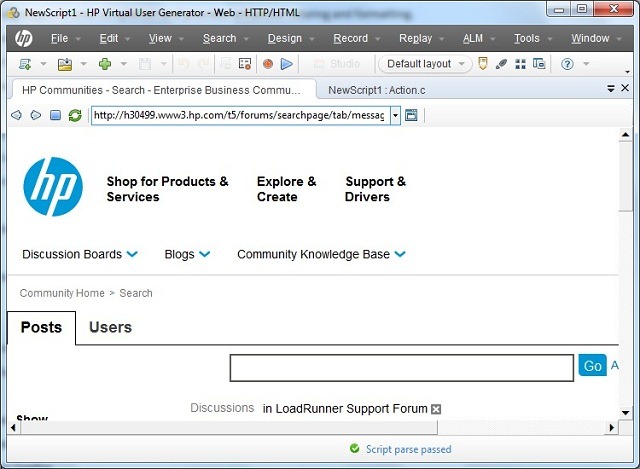Screen dimensions: 640x469
Task: Run replay with blue Play icon
Action: tap(287, 64)
